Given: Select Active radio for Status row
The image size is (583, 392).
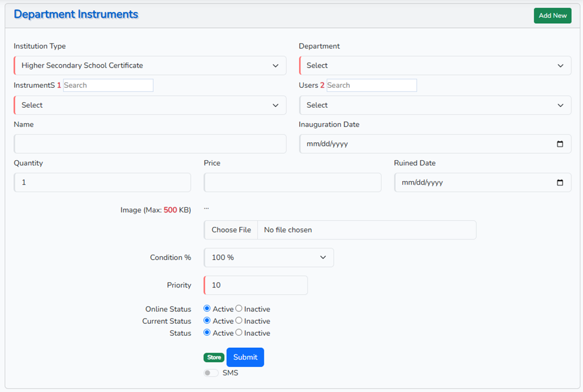Looking at the screenshot, I should [x=207, y=333].
